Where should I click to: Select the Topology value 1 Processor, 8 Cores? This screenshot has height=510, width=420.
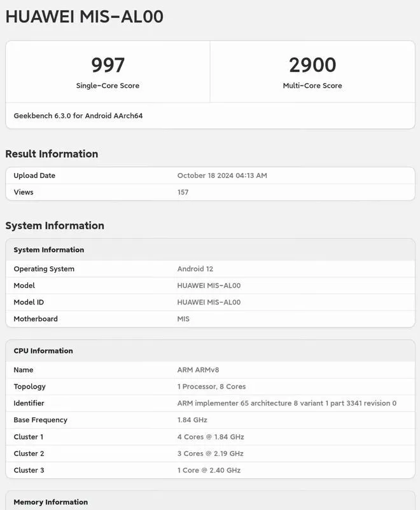click(211, 387)
